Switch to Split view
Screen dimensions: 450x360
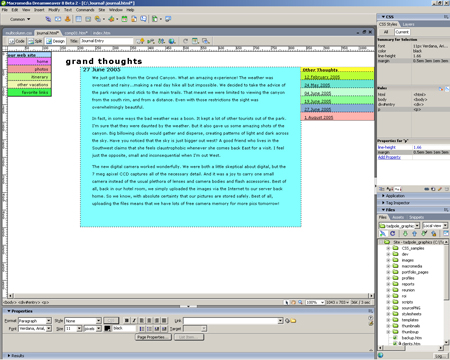[35, 41]
